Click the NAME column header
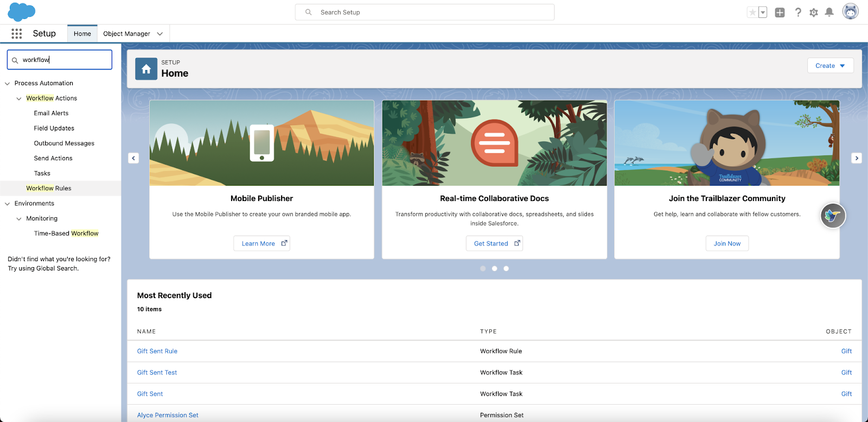Viewport: 868px width, 422px height. click(146, 331)
